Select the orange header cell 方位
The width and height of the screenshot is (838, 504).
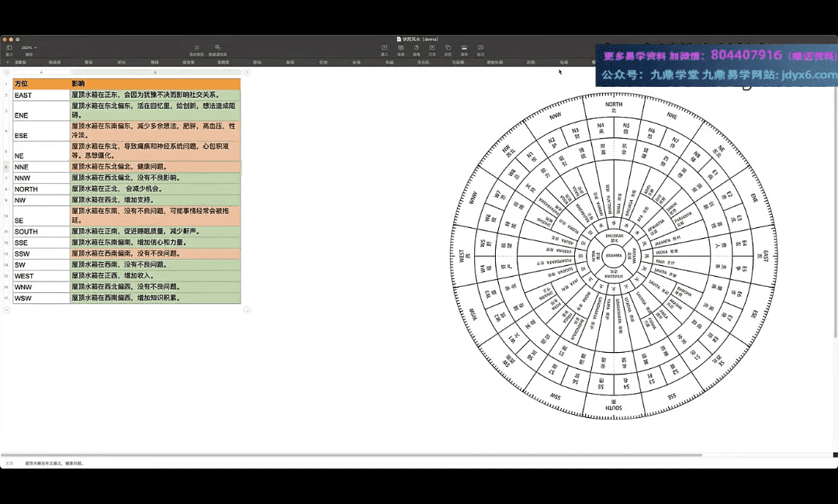[40, 83]
